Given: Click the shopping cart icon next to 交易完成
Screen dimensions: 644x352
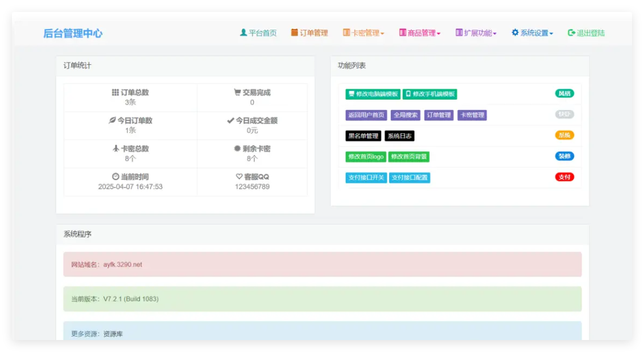Looking at the screenshot, I should point(237,92).
